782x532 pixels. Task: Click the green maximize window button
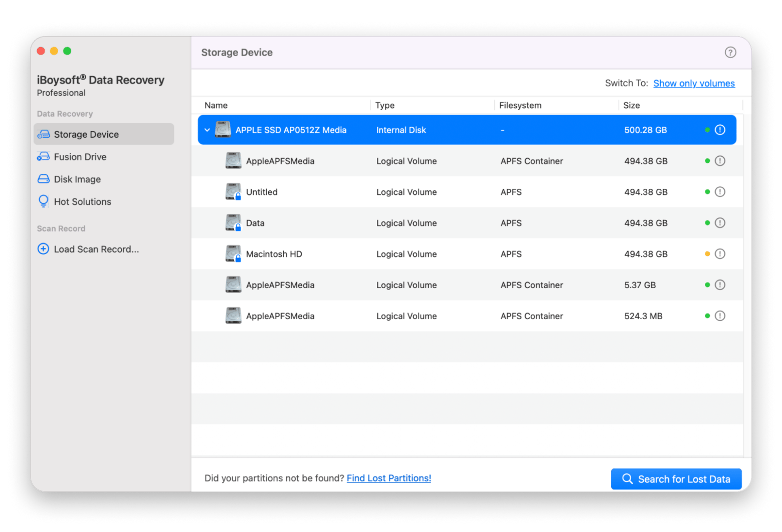pos(67,51)
